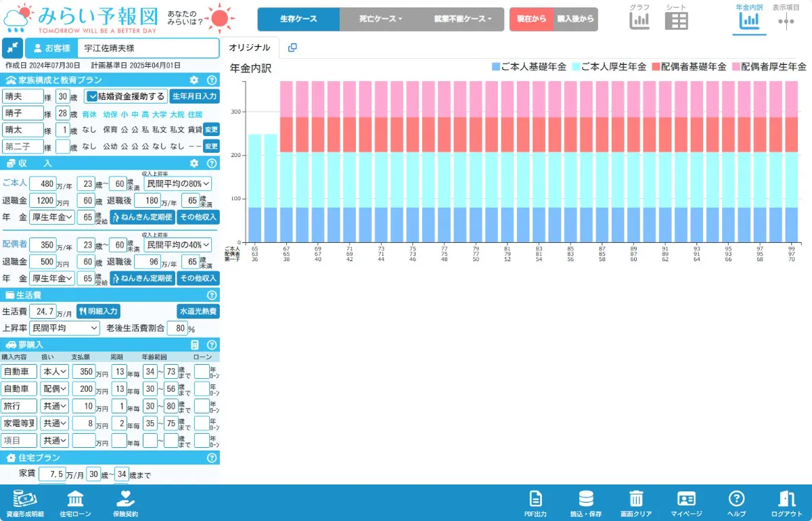Open マイページ from bottom bar
The width and height of the screenshot is (812, 521).
686,503
